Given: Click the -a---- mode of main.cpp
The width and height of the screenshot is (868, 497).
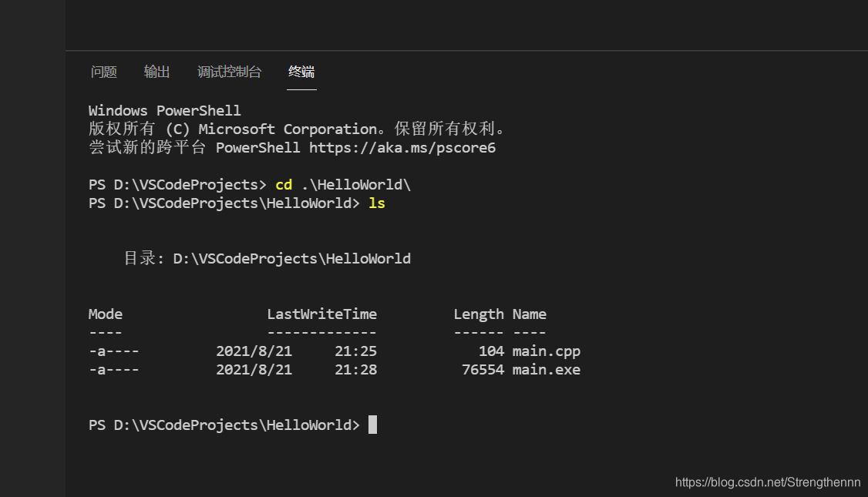Looking at the screenshot, I should [x=114, y=351].
